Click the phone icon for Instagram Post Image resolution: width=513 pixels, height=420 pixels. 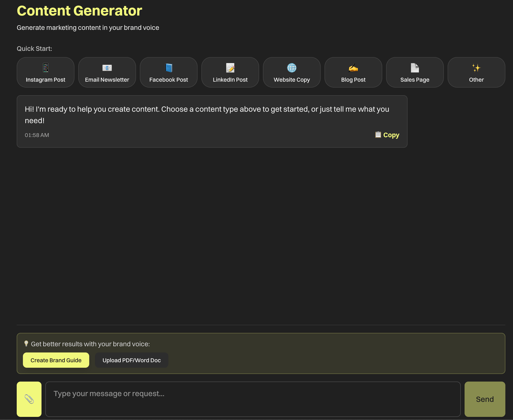tap(45, 68)
